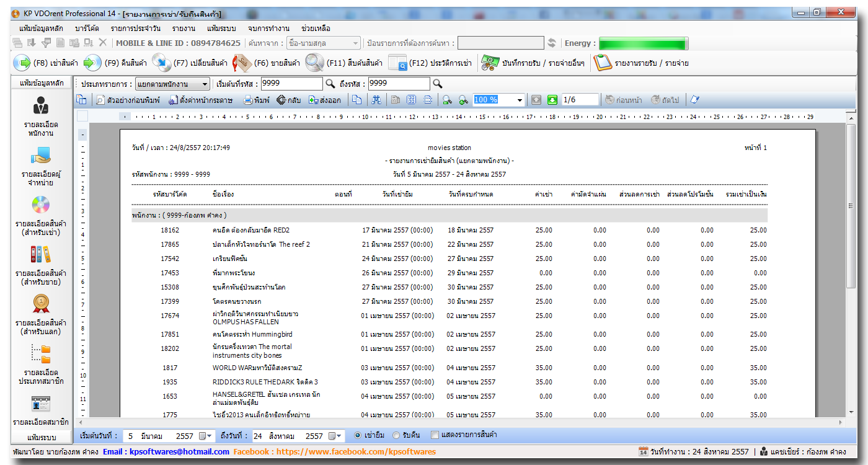Screen dimensions: 868x465
Task: Open F12 rental history icon
Action: tap(397, 63)
